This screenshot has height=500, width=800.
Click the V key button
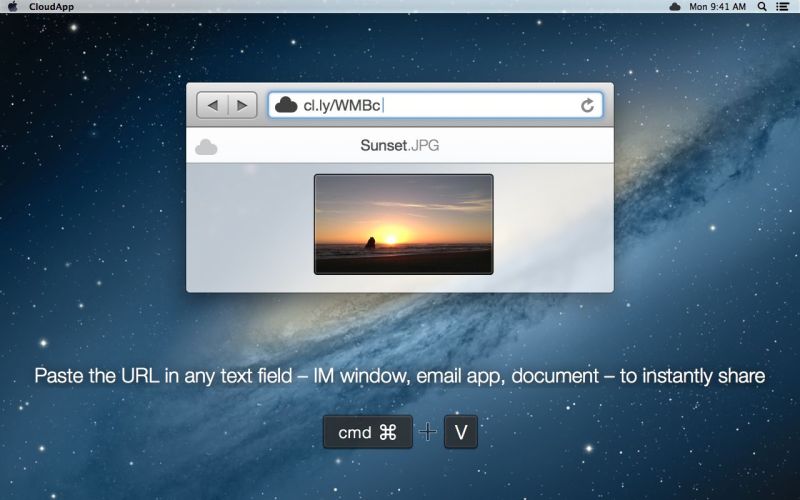460,432
